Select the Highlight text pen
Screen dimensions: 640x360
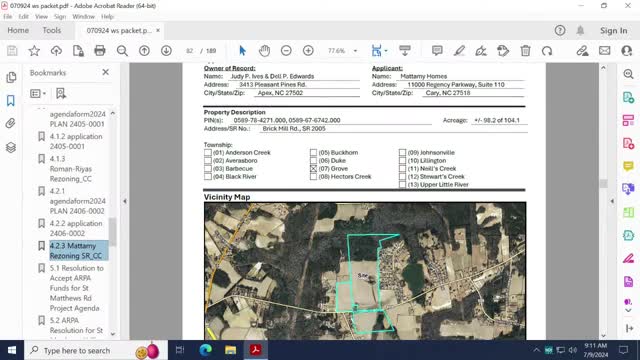459,51
